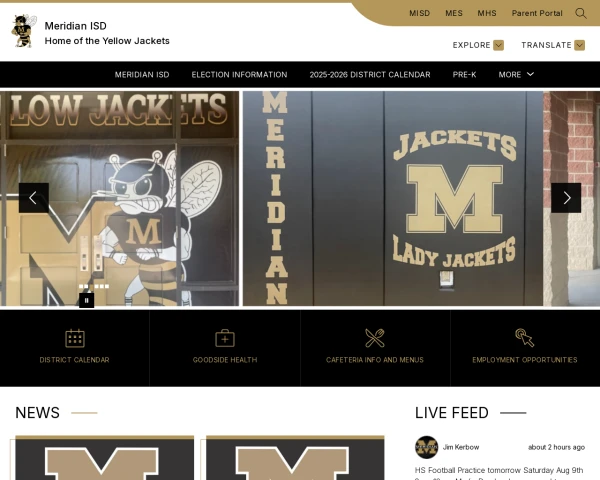This screenshot has width=600, height=480.
Task: Pause the slideshow
Action: (86, 300)
